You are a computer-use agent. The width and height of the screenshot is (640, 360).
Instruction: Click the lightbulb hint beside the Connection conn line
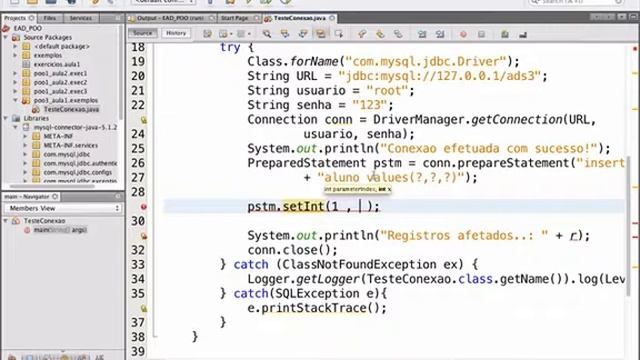coord(144,120)
